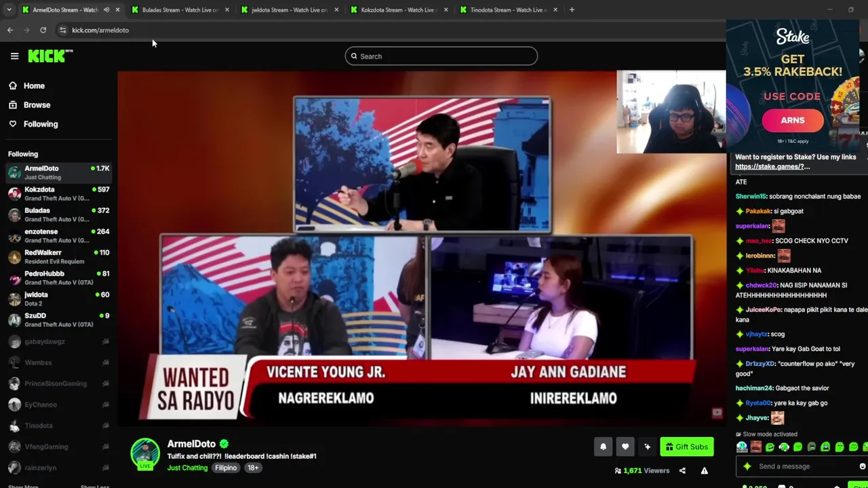Open ArmelDoto profile avatar

tap(144, 453)
